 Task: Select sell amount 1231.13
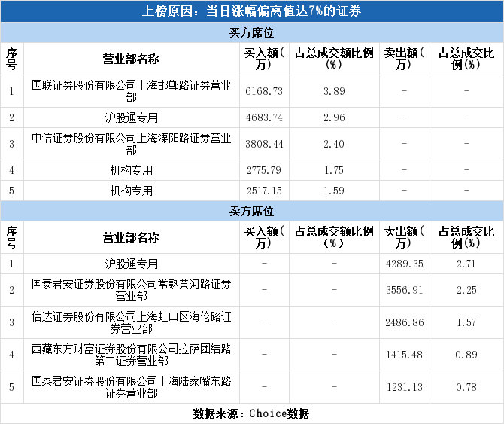(x=405, y=387)
